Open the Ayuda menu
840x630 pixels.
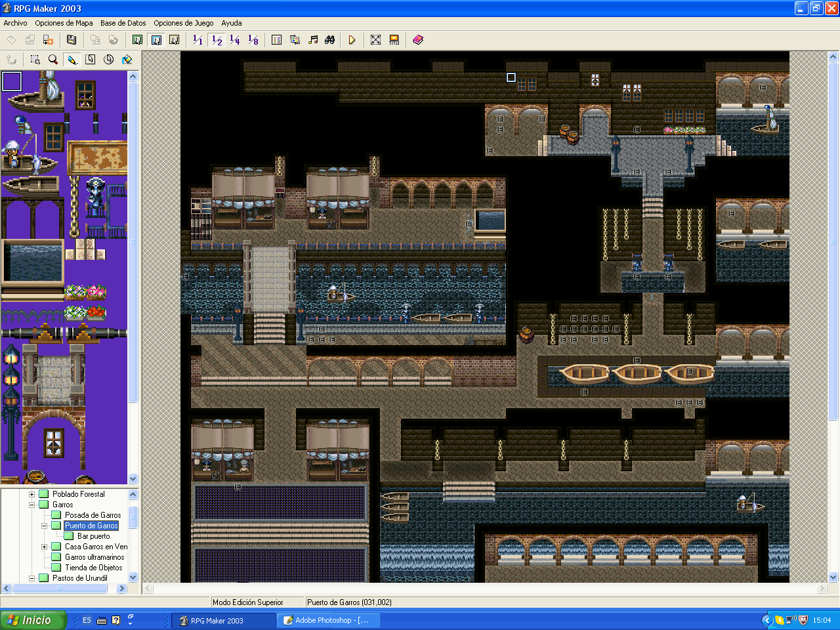tap(232, 23)
